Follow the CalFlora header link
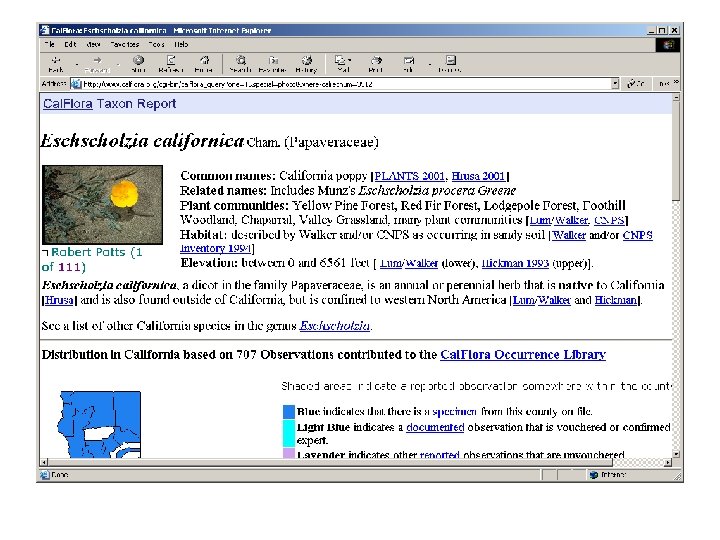This screenshot has width=720, height=540. pyautogui.click(x=68, y=104)
